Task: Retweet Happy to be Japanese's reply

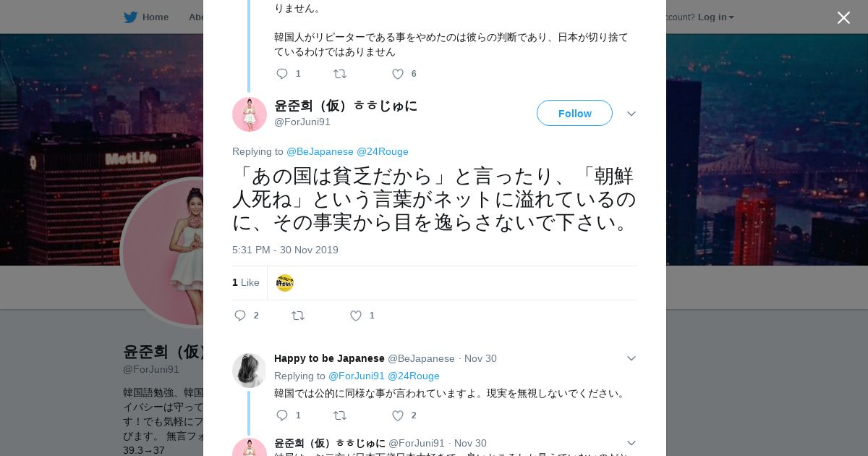Action: 339,415
